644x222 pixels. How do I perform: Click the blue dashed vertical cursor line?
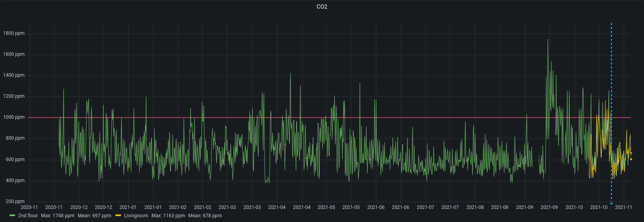[611, 79]
